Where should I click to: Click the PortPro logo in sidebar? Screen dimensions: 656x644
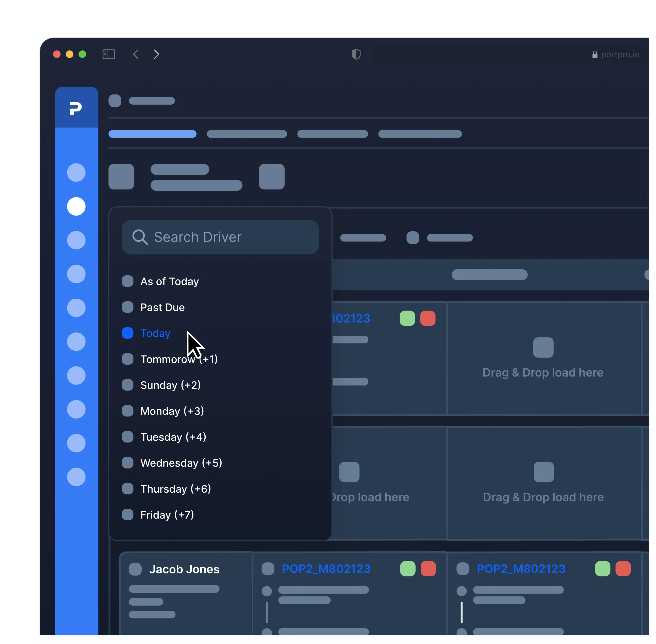(76, 108)
